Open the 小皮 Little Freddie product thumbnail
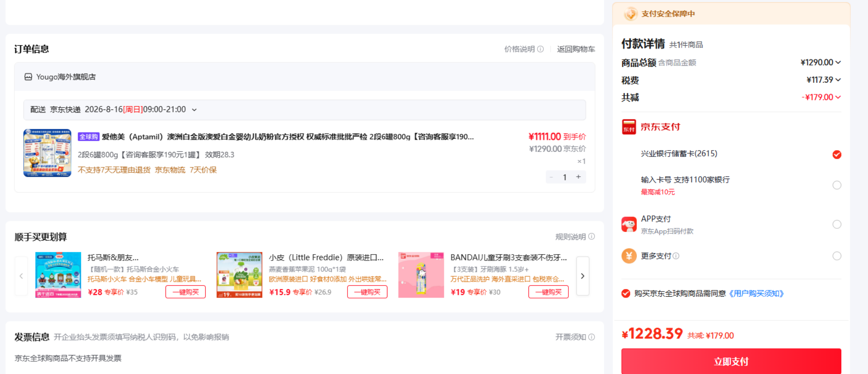The width and height of the screenshot is (868, 374). 240,275
